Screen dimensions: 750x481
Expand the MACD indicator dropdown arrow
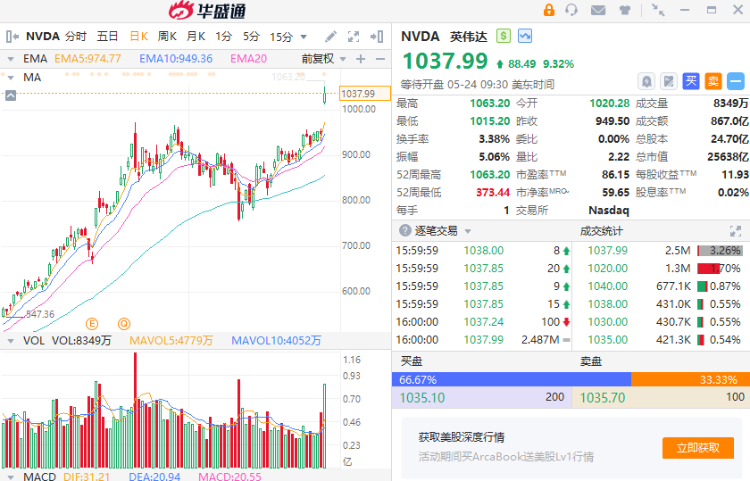click(x=11, y=477)
